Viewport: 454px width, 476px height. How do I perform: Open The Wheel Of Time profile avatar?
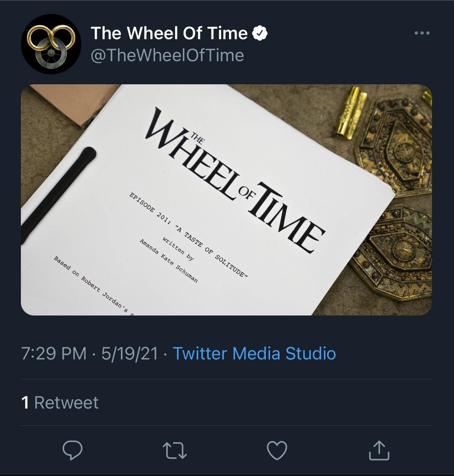[51, 44]
